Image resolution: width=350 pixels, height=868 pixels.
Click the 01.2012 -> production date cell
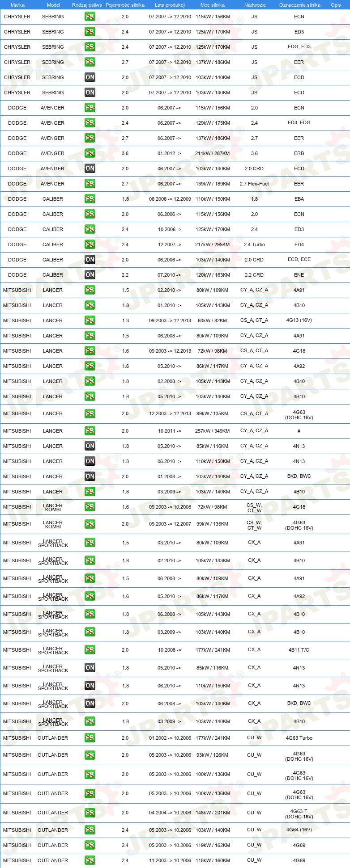pos(169,153)
